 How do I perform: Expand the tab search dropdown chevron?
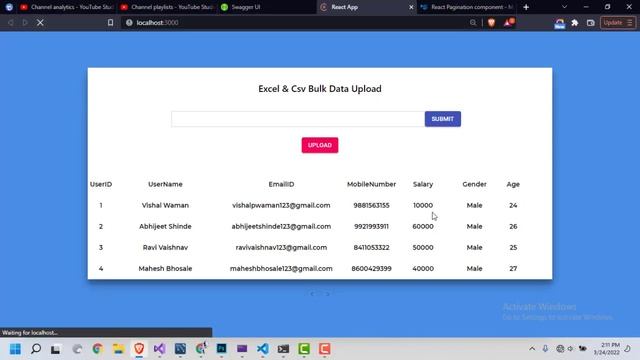[564, 7]
